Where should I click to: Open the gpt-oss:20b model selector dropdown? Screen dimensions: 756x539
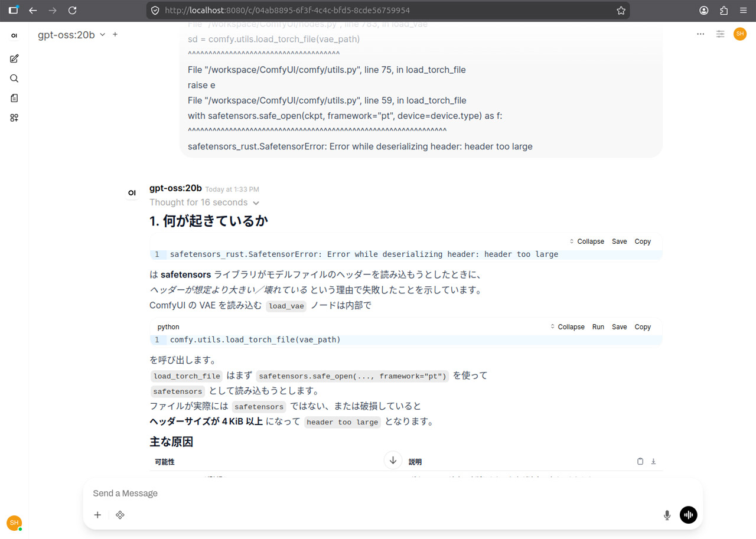point(71,35)
